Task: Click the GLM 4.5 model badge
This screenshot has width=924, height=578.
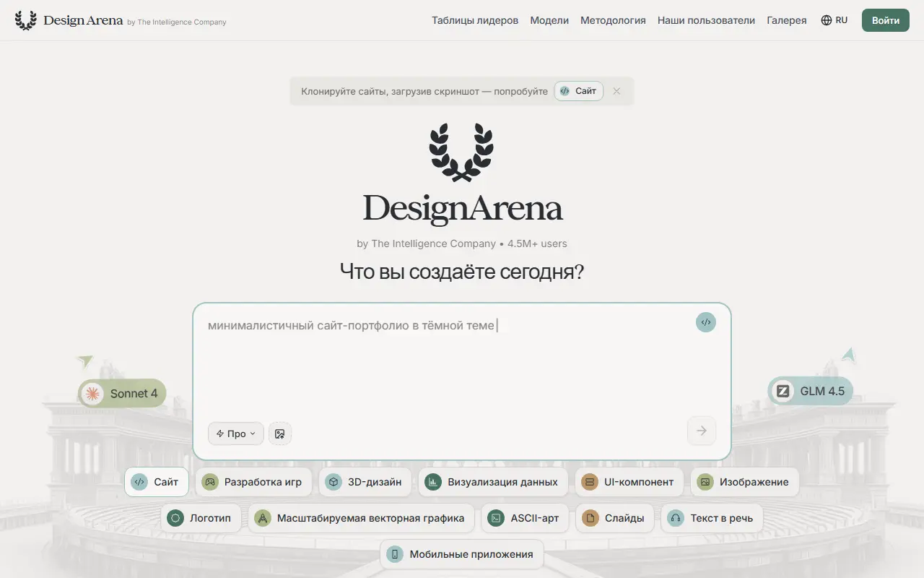Action: pos(810,391)
